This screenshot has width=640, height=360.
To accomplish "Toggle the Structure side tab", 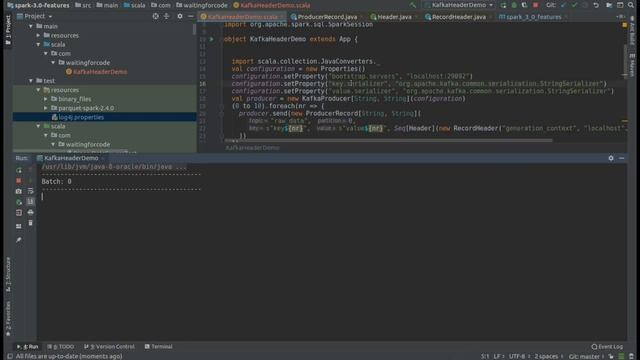I will (8, 274).
